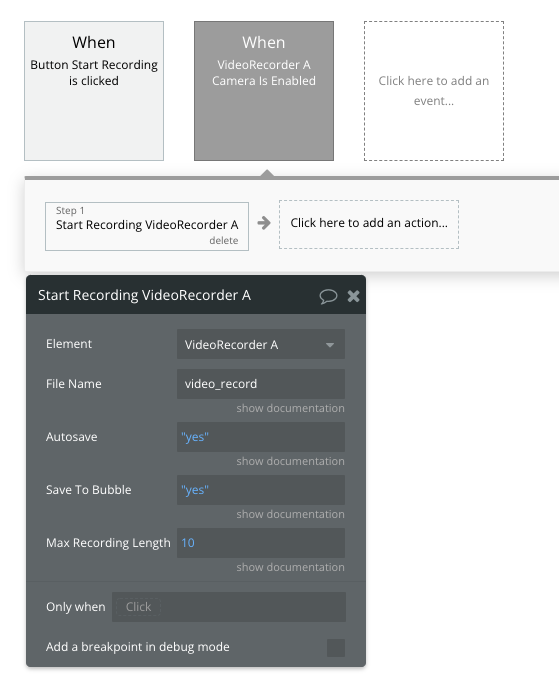The height and width of the screenshot is (696, 559).
Task: Edit the Save To Bubble "yes" value
Action: tap(261, 490)
